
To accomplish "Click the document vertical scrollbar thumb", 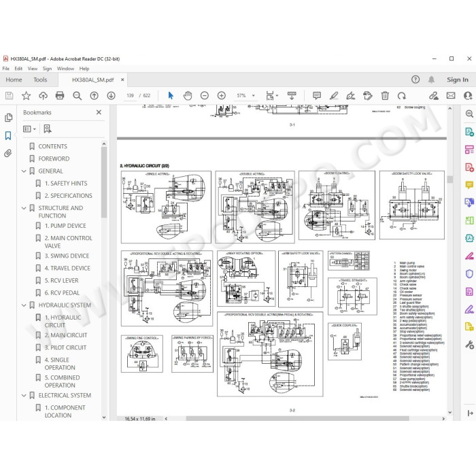I will [450, 179].
